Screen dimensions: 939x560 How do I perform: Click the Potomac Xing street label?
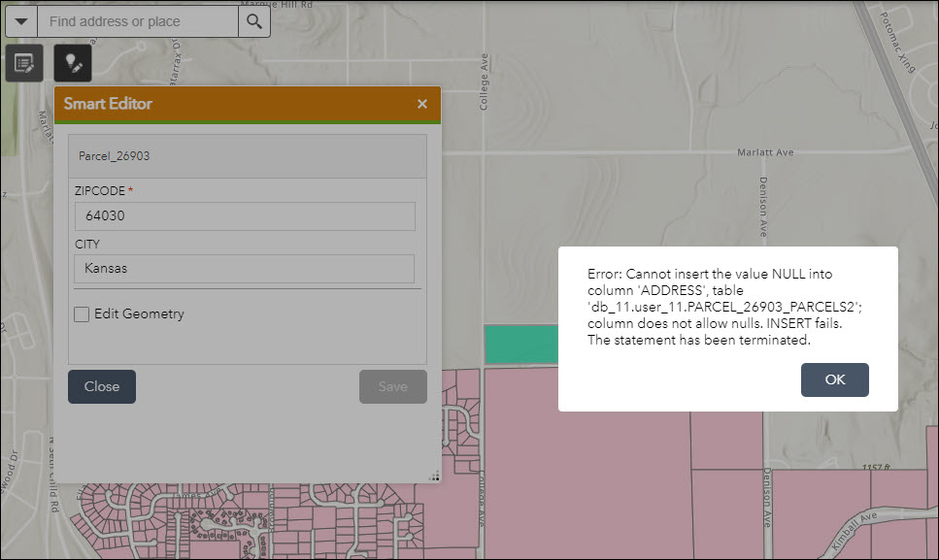point(897,43)
